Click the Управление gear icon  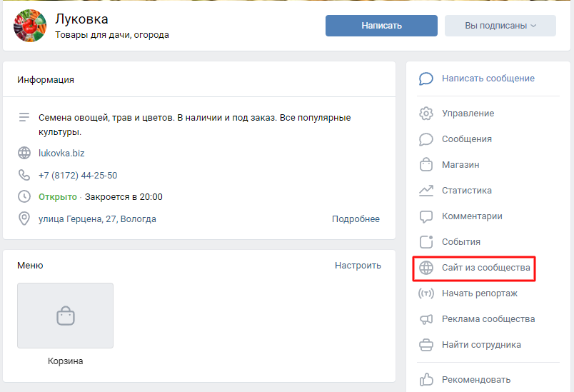tap(426, 114)
